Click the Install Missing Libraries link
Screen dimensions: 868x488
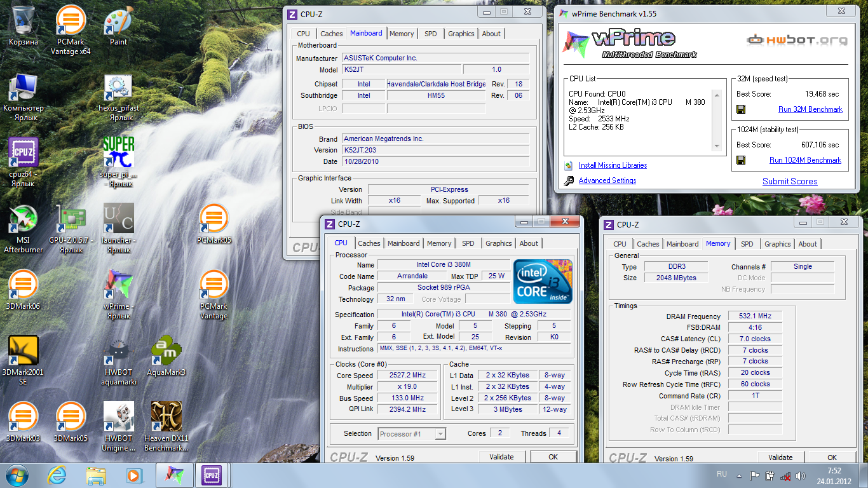(x=613, y=165)
